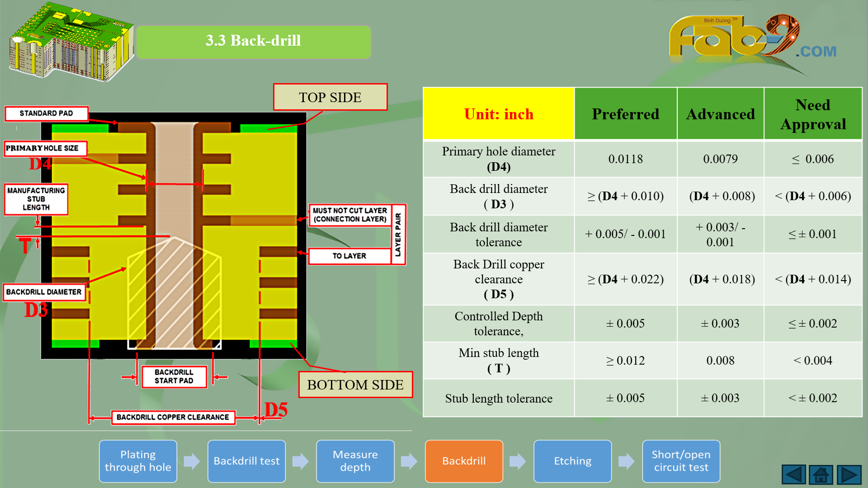Select the Plating through hole step
This screenshot has width=868, height=488.
(138, 461)
